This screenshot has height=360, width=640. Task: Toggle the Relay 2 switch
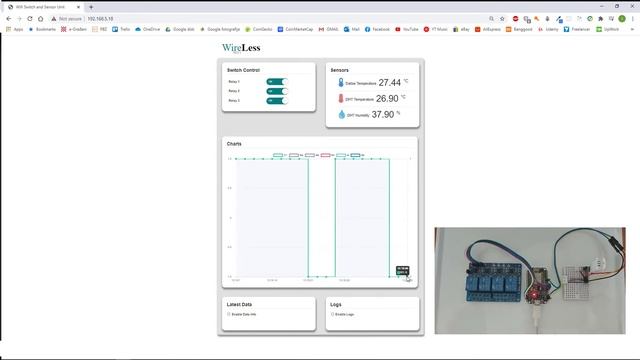pyautogui.click(x=277, y=91)
